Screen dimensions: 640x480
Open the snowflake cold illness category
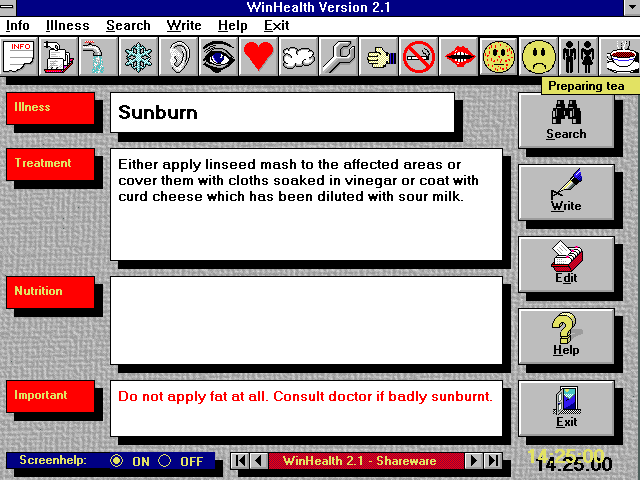click(139, 56)
